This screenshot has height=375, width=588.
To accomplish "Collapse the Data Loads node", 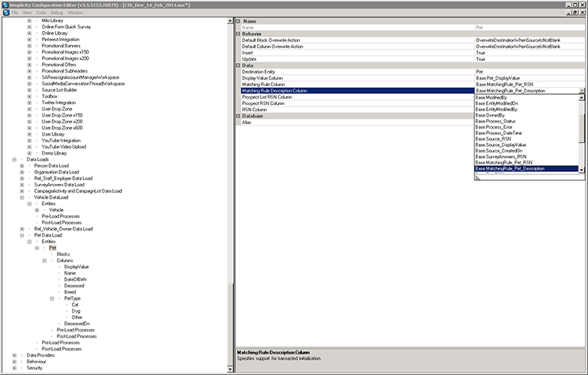I will pyautogui.click(x=14, y=159).
